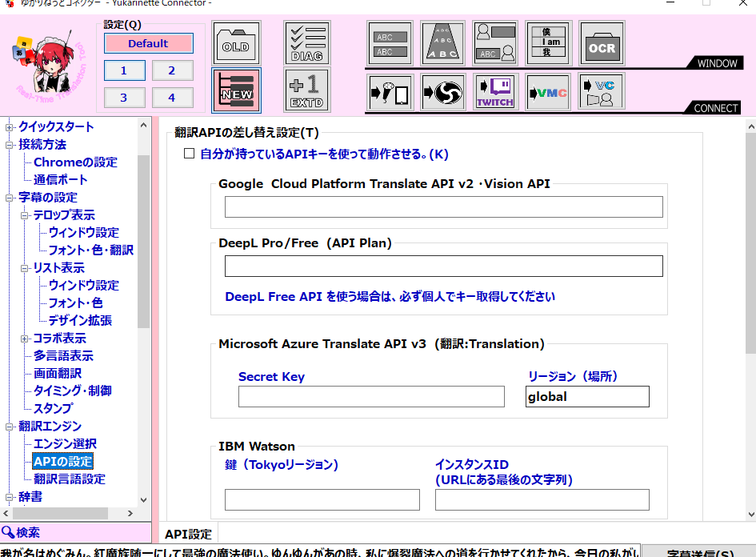Open 画面翻訳 in the tree
This screenshot has height=557, width=756.
pyautogui.click(x=58, y=374)
